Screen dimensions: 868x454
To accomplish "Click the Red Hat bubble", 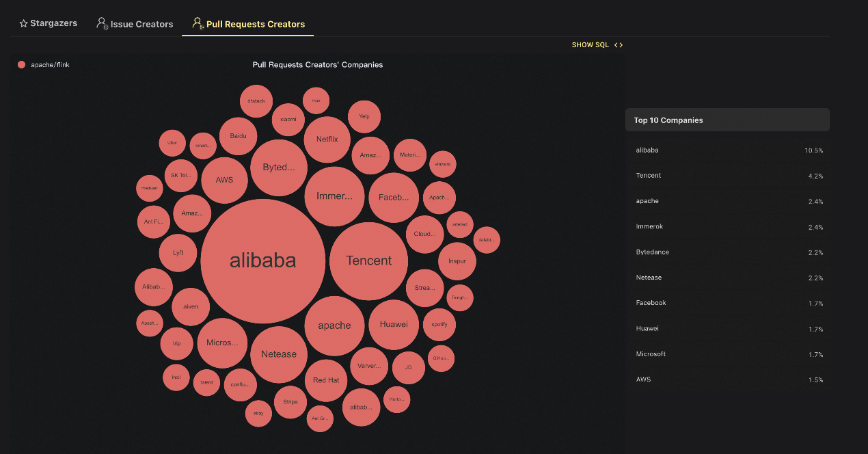I will (x=326, y=380).
